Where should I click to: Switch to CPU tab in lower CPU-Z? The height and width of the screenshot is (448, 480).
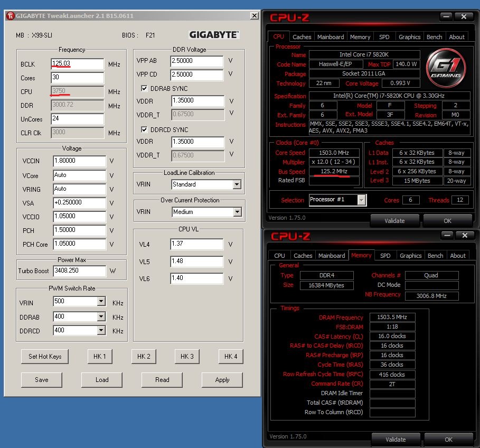[279, 256]
